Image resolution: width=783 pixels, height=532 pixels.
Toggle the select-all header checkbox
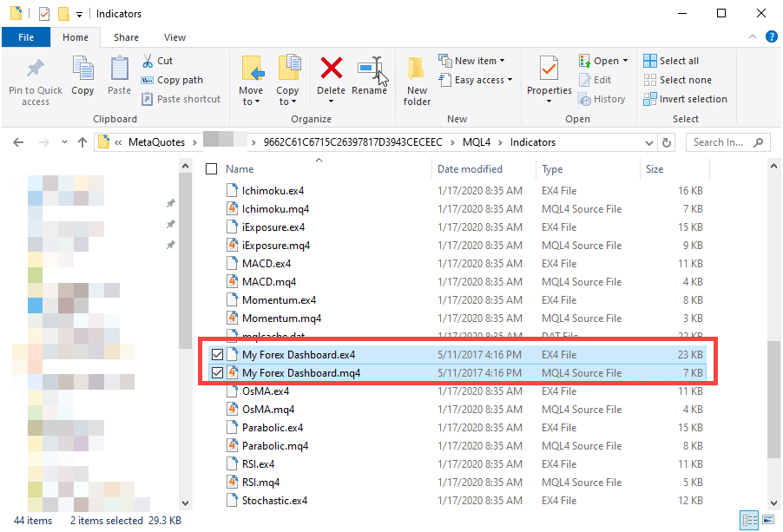(x=212, y=168)
